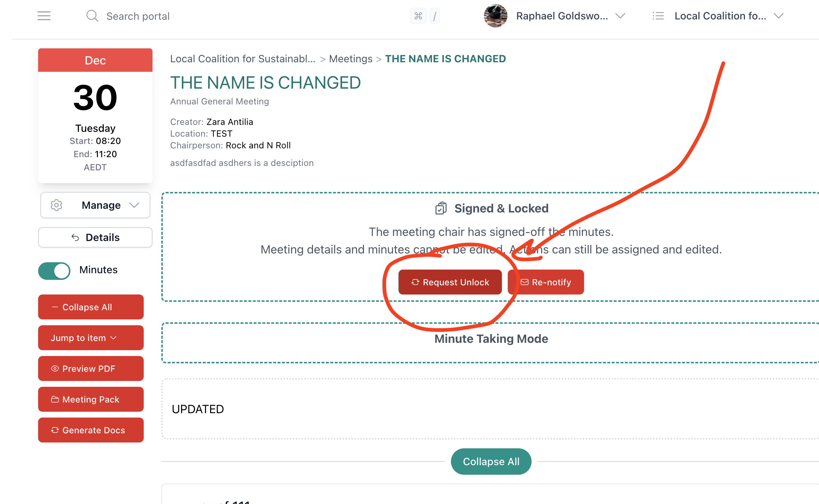This screenshot has height=504, width=819.
Task: Expand the Jump to item dropdown
Action: (x=91, y=338)
